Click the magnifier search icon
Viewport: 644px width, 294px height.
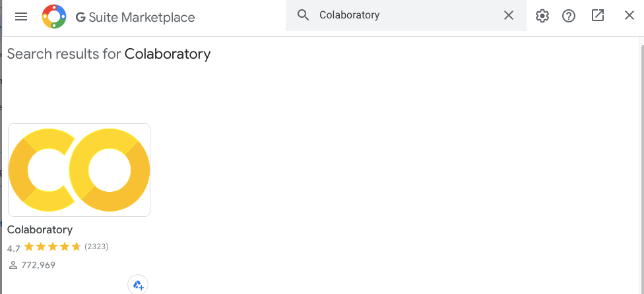(x=303, y=16)
